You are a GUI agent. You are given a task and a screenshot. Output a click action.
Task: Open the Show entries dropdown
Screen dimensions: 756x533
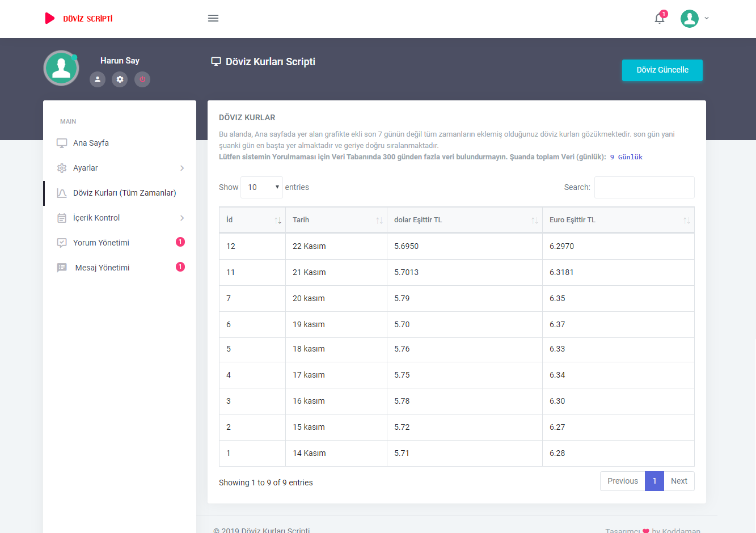pos(261,187)
